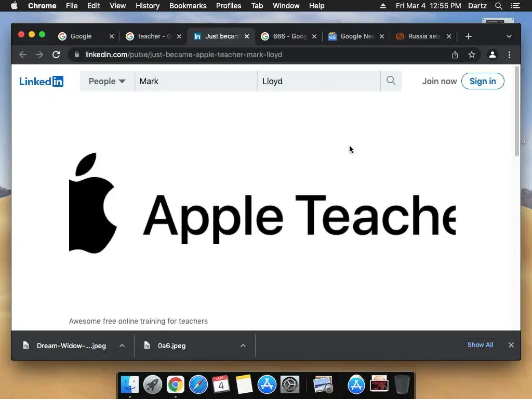The width and height of the screenshot is (532, 399).
Task: Click the Join now link
Action: pyautogui.click(x=440, y=81)
